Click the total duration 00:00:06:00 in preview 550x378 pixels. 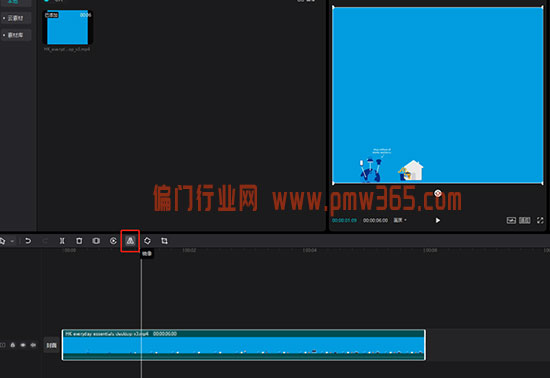[x=375, y=220]
